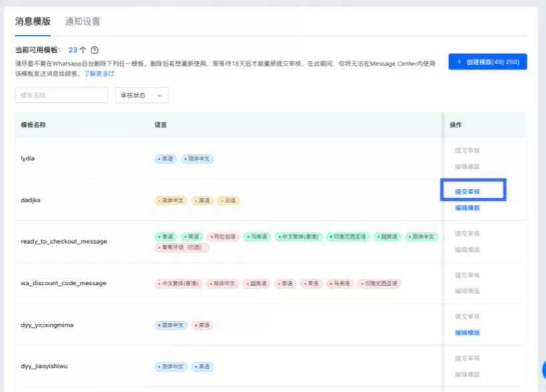Click the 日语 tag in dadjka row
Screen dimensions: 546x392
[x=228, y=200]
